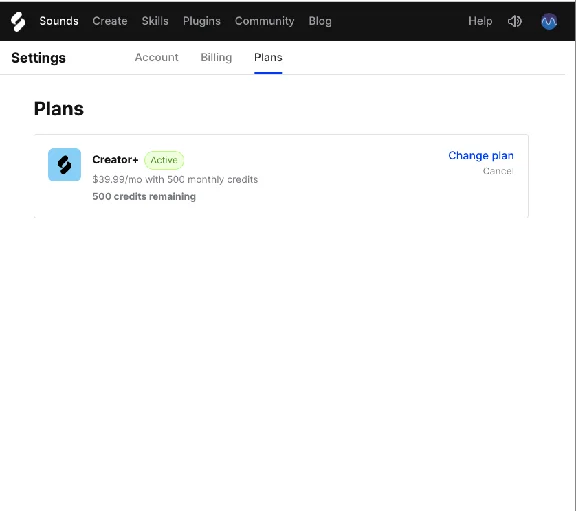Click the Change plan link
This screenshot has width=576, height=511.
(481, 156)
